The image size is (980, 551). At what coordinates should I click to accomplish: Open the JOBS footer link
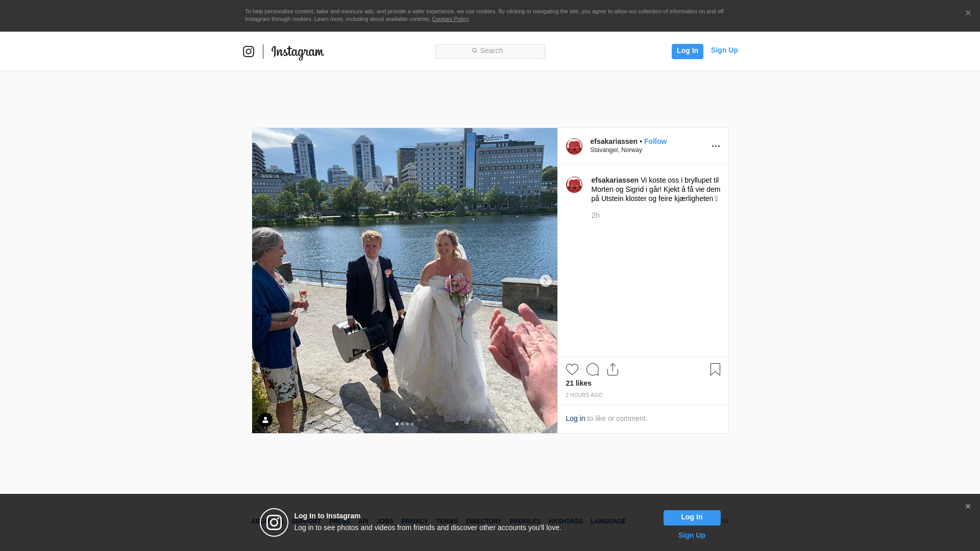[x=385, y=521]
